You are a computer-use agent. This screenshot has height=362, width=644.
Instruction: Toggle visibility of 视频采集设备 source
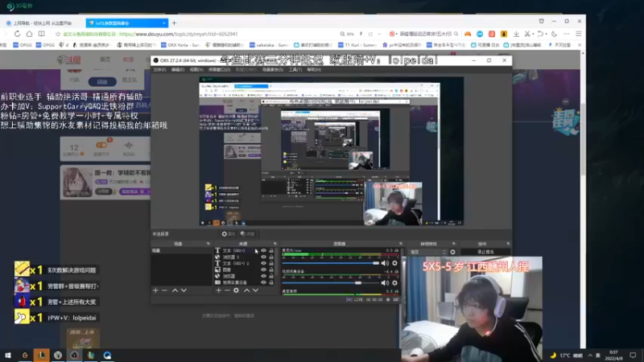[x=264, y=282]
